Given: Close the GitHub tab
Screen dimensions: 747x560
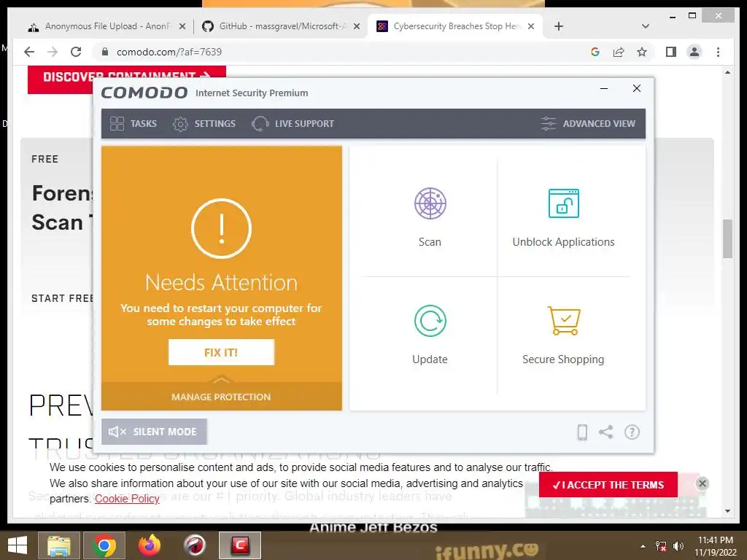Looking at the screenshot, I should point(356,27).
